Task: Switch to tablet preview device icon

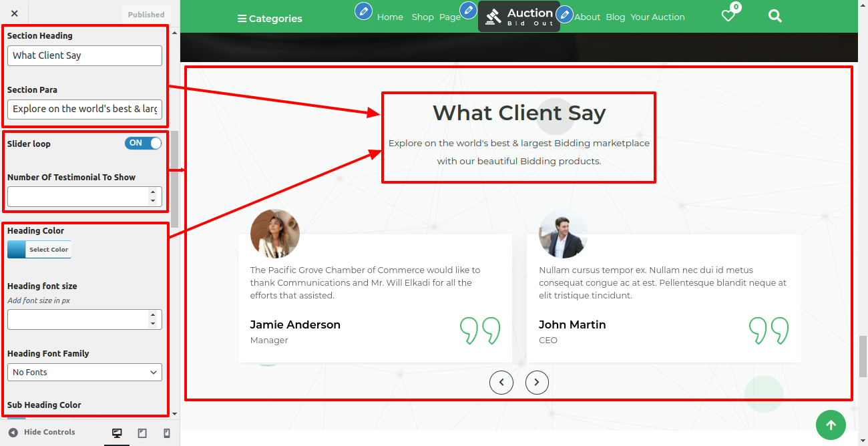Action: click(x=142, y=433)
